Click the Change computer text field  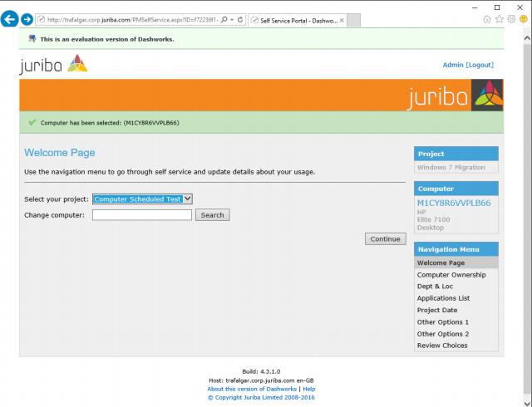point(142,215)
